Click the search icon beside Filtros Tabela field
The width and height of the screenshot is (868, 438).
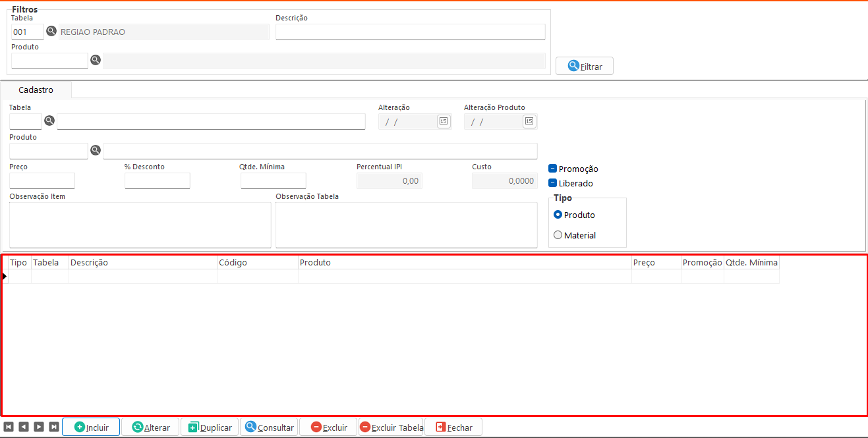pyautogui.click(x=51, y=32)
